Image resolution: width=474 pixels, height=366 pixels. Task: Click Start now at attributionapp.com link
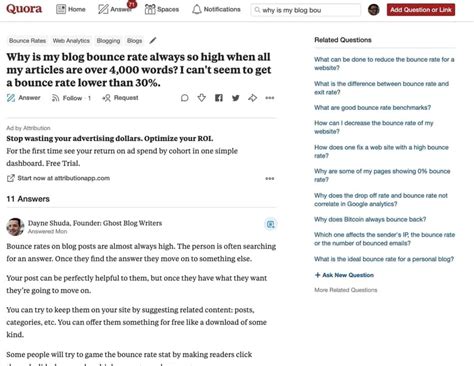click(x=64, y=178)
